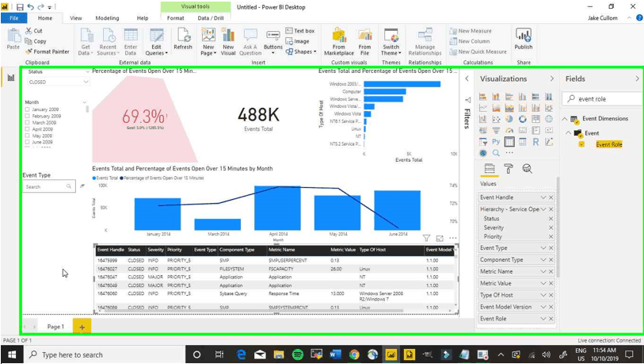The height and width of the screenshot is (364, 644).
Task: Collapse the Visualizations pane
Action: 551,79
